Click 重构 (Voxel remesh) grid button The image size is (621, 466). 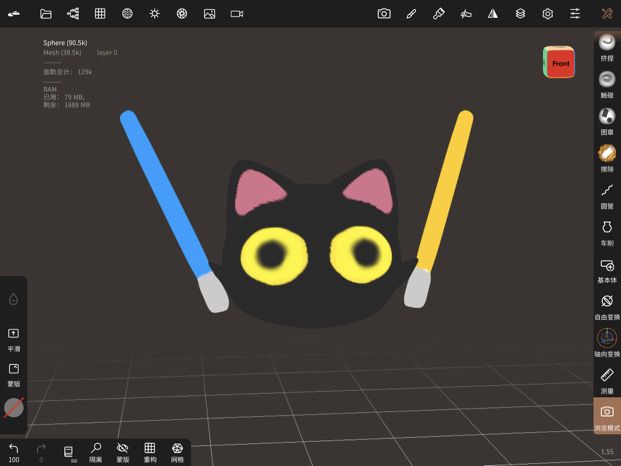[x=150, y=453]
